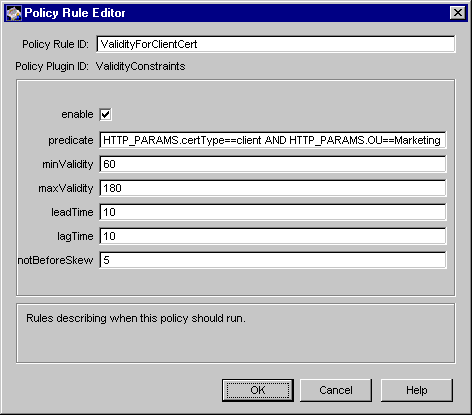Image resolution: width=472 pixels, height=415 pixels.
Task: Confirm with the OK button
Action: pos(258,390)
